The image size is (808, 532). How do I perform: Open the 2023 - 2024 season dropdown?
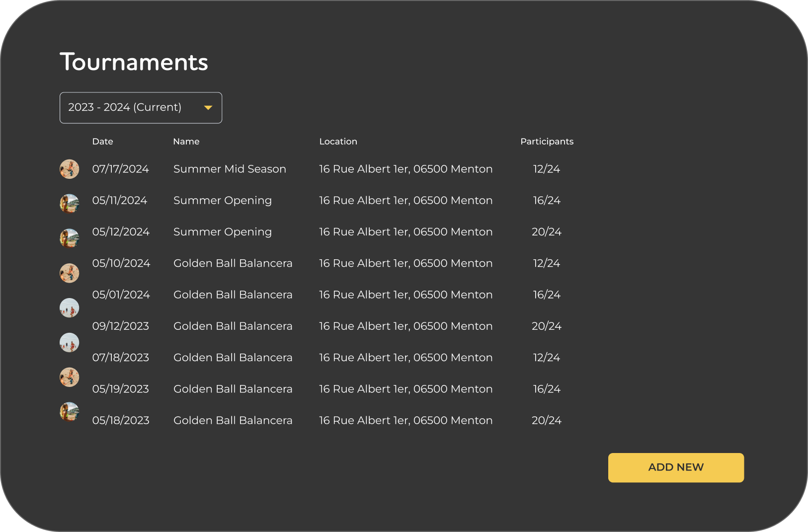coord(141,108)
